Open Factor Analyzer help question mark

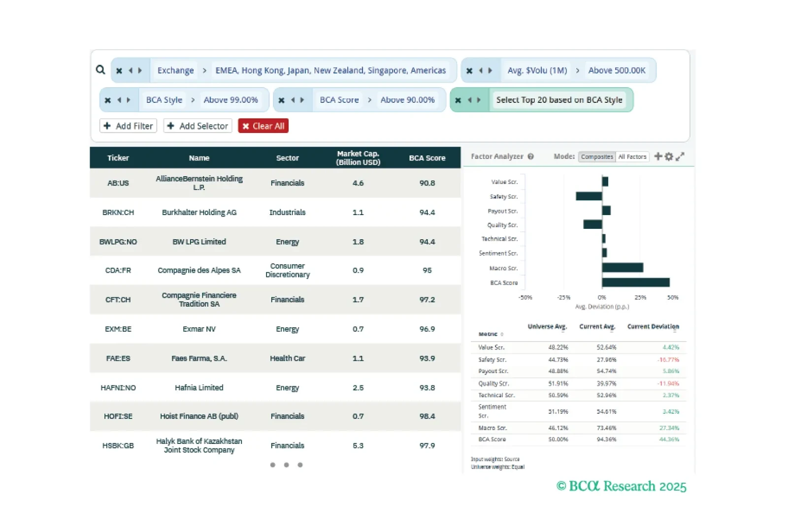coord(530,156)
